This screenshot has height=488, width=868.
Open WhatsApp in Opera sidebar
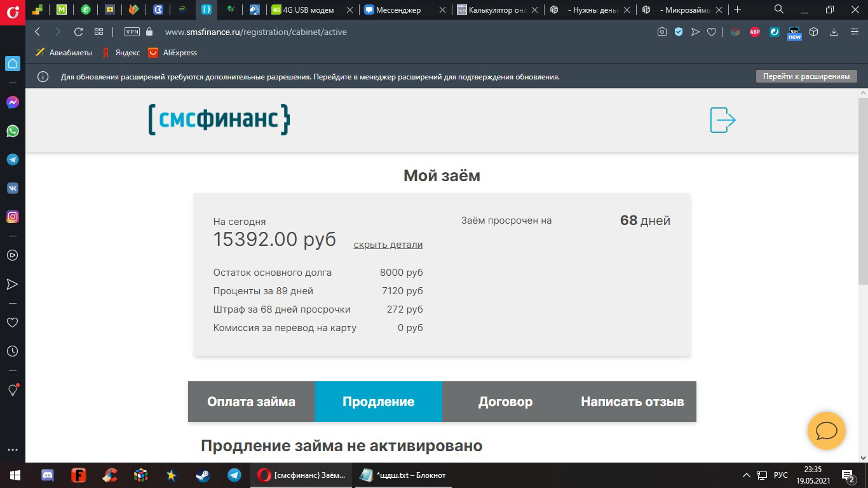(x=12, y=131)
